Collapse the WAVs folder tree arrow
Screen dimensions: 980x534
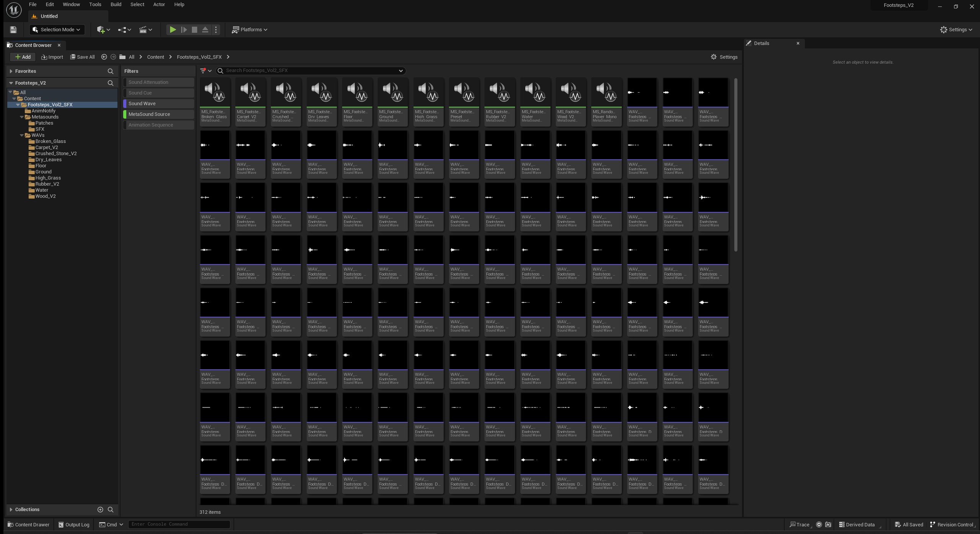22,135
